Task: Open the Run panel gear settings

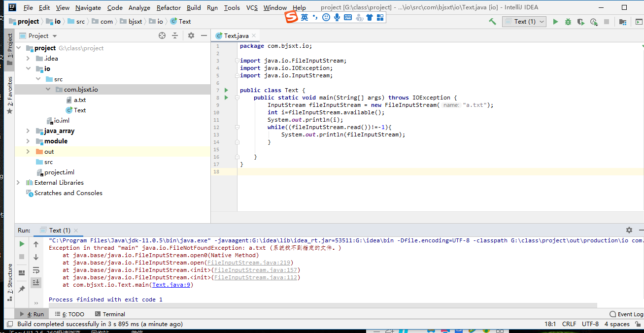Action: click(629, 230)
